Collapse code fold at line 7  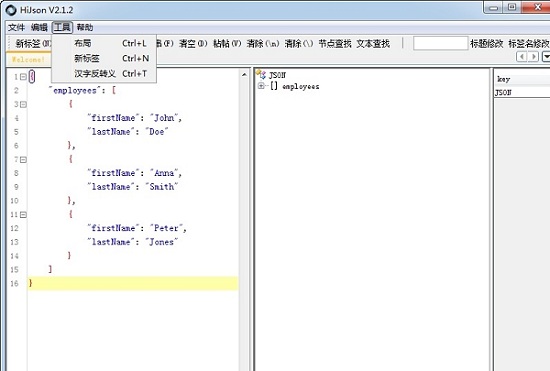point(23,160)
